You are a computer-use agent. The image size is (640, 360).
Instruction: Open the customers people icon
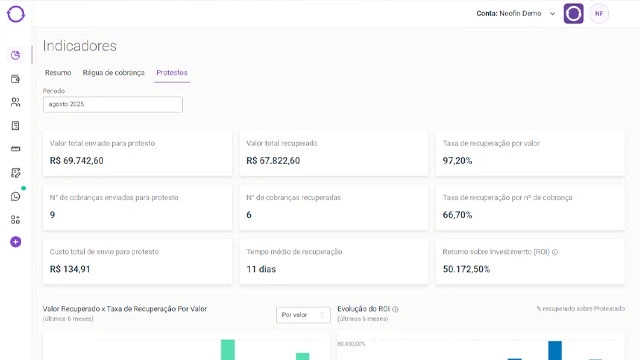coord(16,102)
